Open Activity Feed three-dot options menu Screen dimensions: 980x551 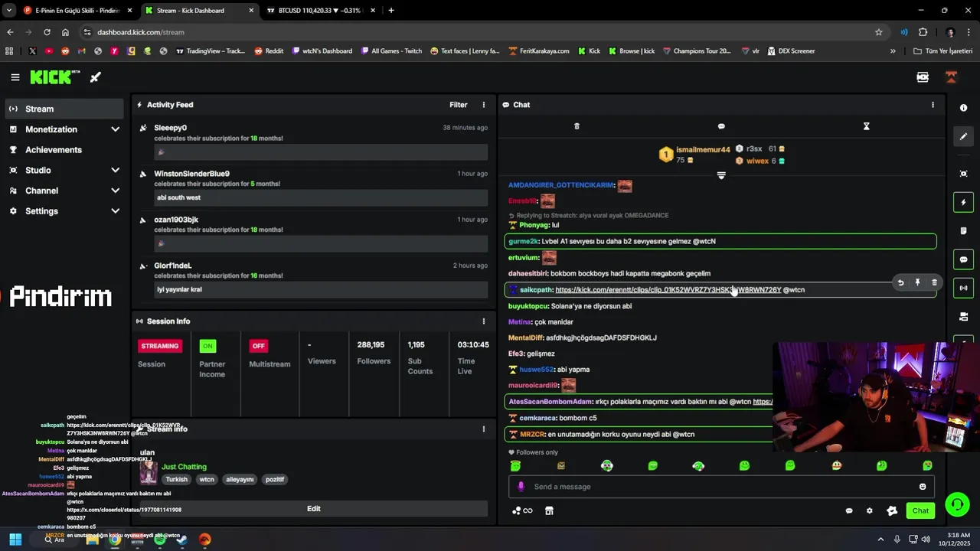483,105
